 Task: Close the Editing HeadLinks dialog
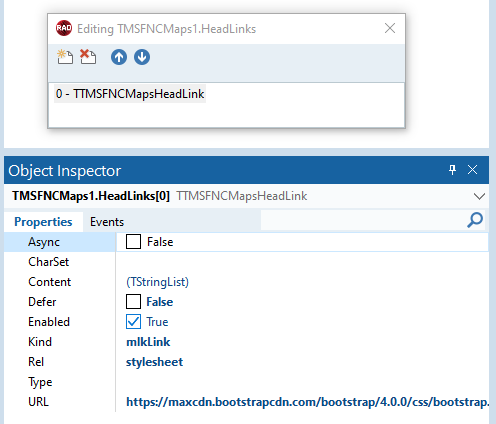(x=390, y=28)
